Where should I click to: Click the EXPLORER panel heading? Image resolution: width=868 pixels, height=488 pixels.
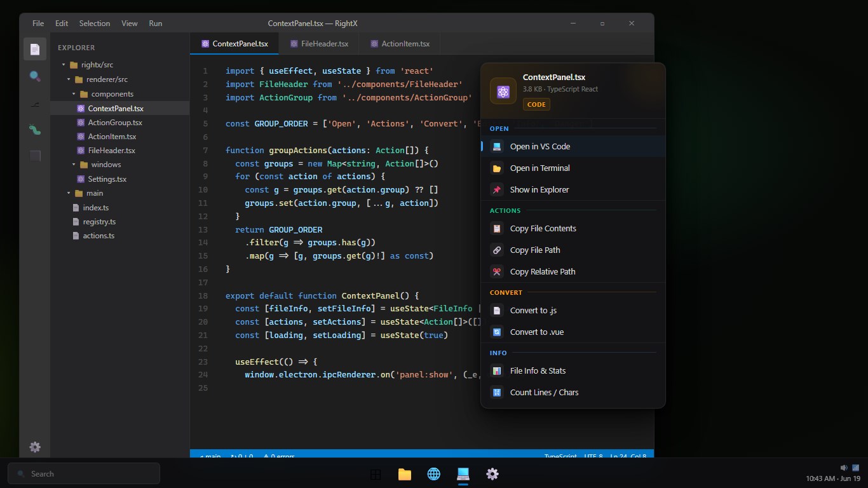[76, 48]
